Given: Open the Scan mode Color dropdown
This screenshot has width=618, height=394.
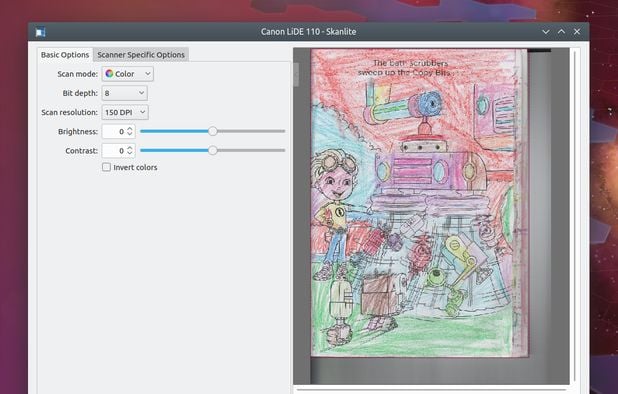Looking at the screenshot, I should coord(128,74).
